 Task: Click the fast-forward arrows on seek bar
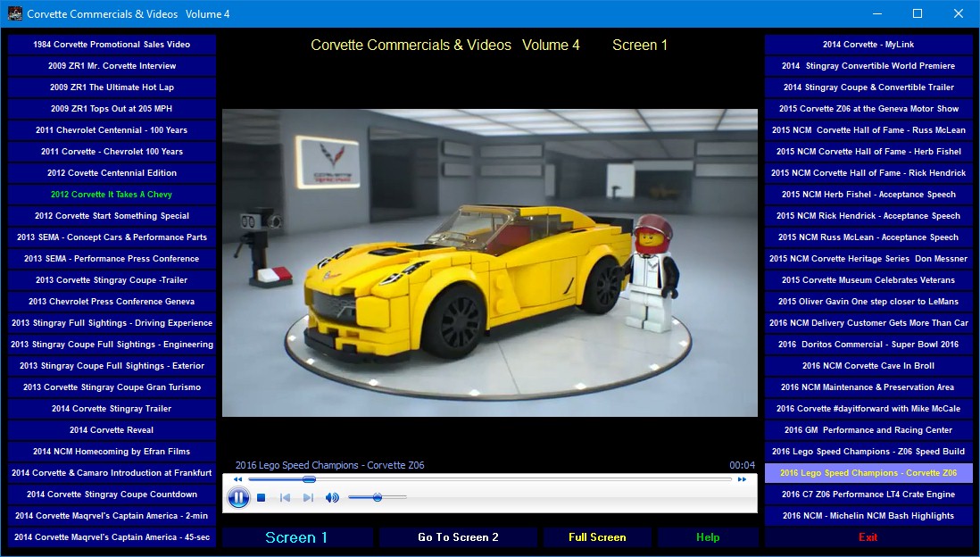(742, 479)
